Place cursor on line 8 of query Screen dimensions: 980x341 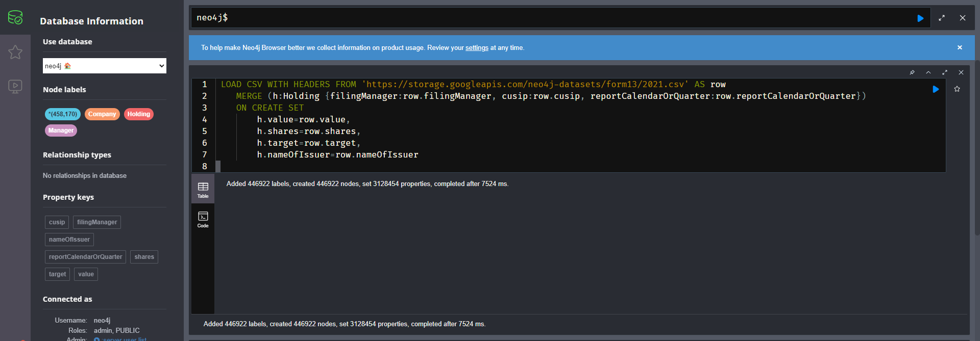point(581,167)
